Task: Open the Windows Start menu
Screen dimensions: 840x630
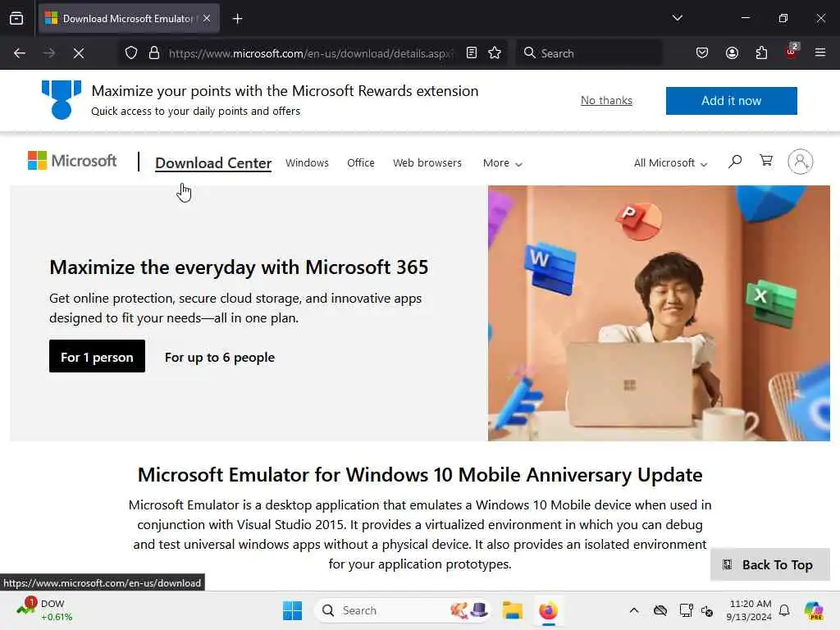Action: 293,610
